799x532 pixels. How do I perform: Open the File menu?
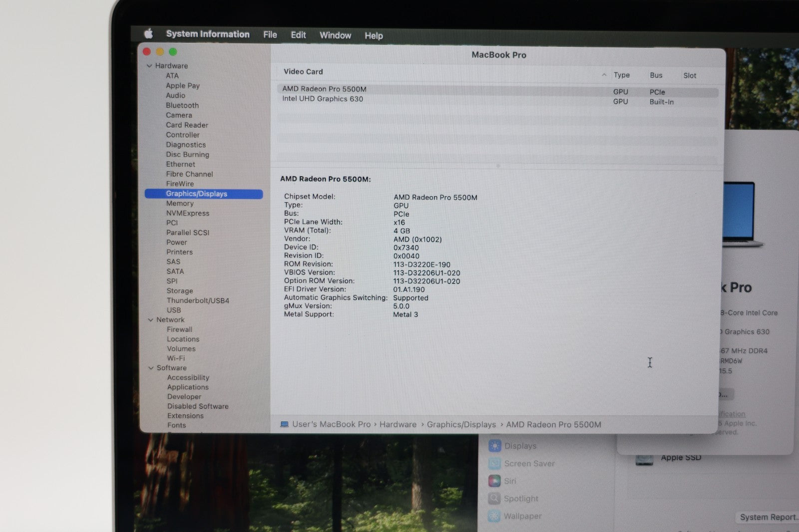pos(270,34)
